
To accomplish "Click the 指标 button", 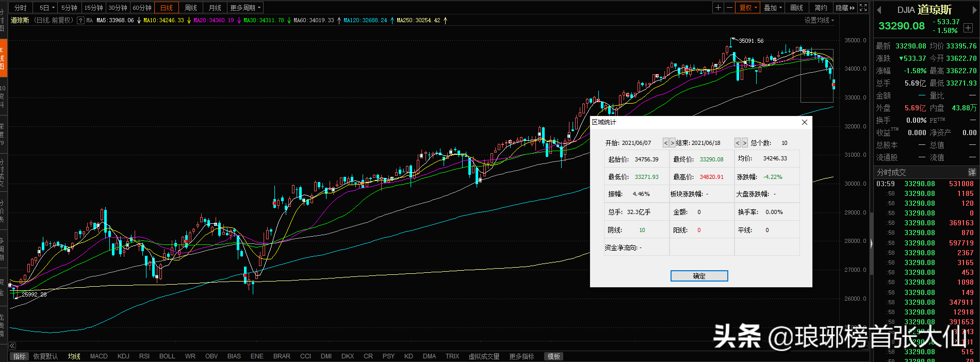I will [19, 356].
